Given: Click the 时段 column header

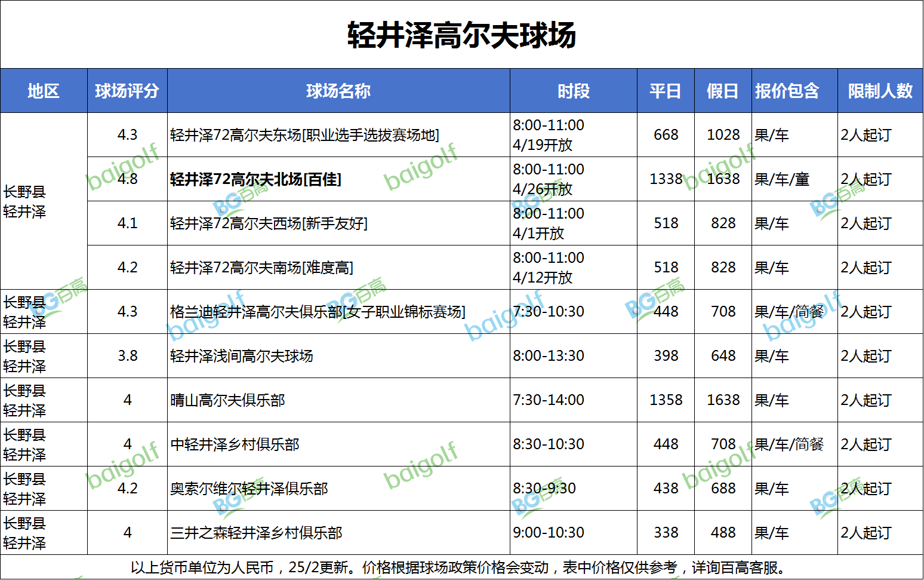Looking at the screenshot, I should pyautogui.click(x=573, y=91).
